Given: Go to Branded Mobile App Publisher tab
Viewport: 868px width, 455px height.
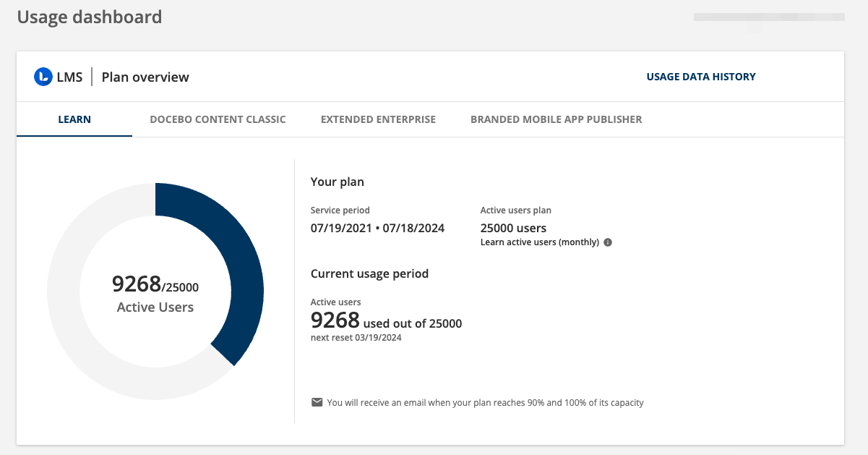Looking at the screenshot, I should pos(556,119).
